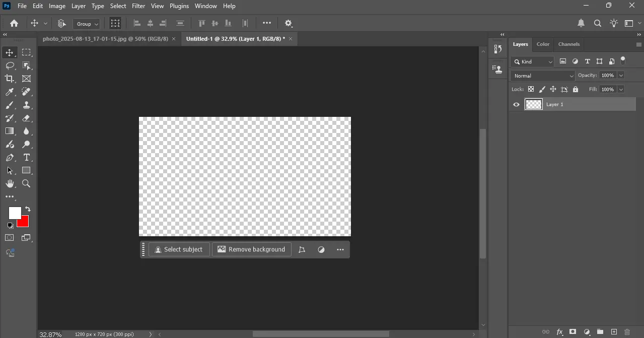Choose the Horizontal Type tool
Image resolution: width=644 pixels, height=338 pixels.
tap(27, 157)
